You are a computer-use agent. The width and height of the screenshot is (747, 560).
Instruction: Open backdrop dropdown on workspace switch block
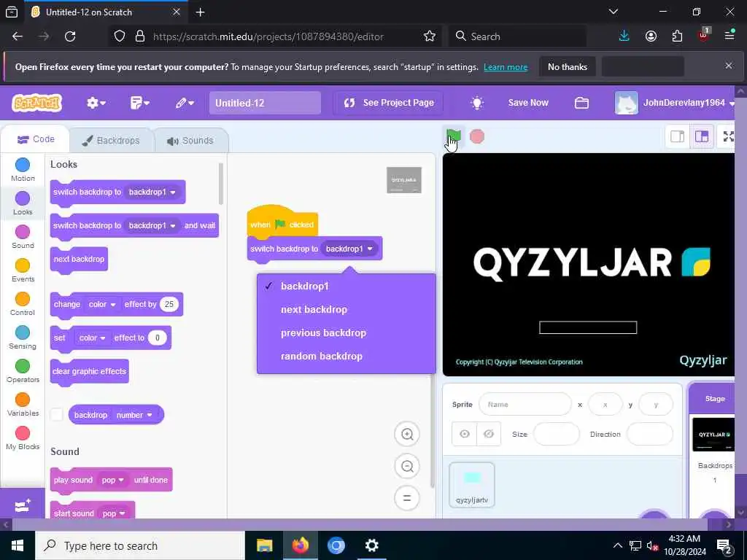coord(349,249)
